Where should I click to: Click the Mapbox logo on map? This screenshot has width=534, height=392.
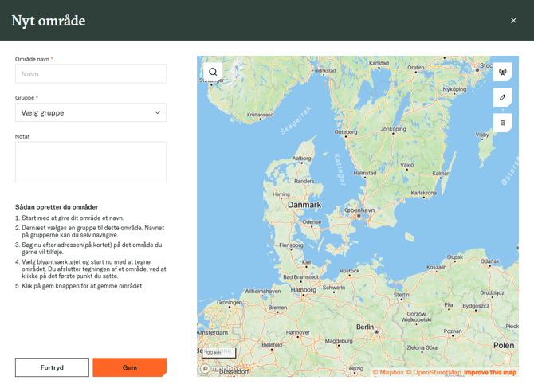point(217,369)
